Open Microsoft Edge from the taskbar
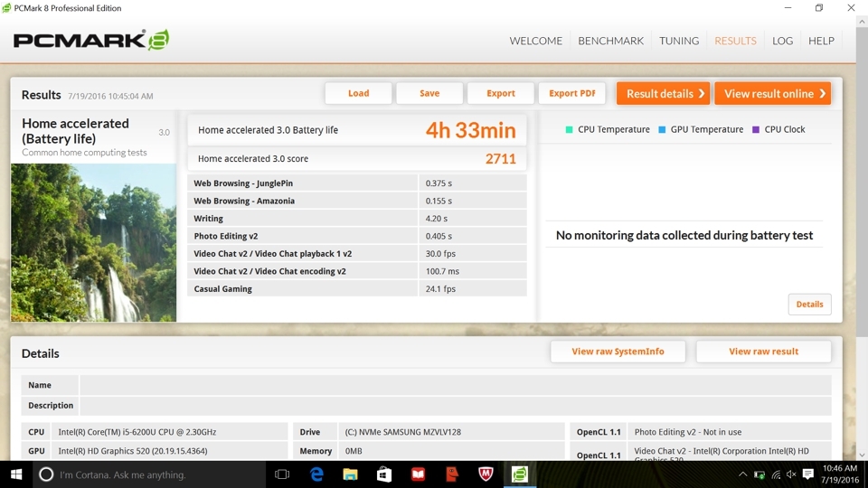The height and width of the screenshot is (488, 868). click(x=316, y=474)
